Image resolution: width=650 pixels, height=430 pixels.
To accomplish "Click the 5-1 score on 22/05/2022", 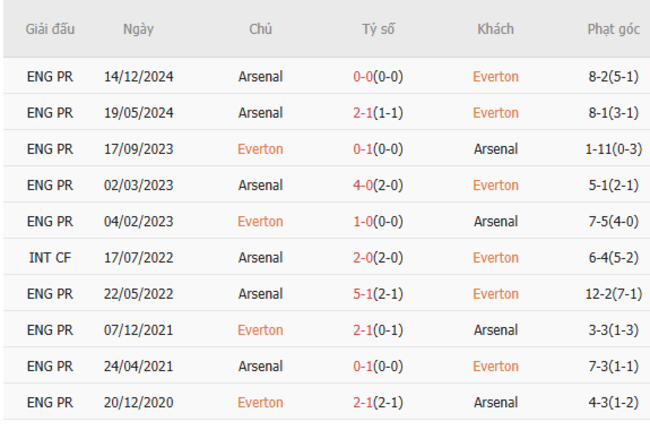I will [x=366, y=294].
